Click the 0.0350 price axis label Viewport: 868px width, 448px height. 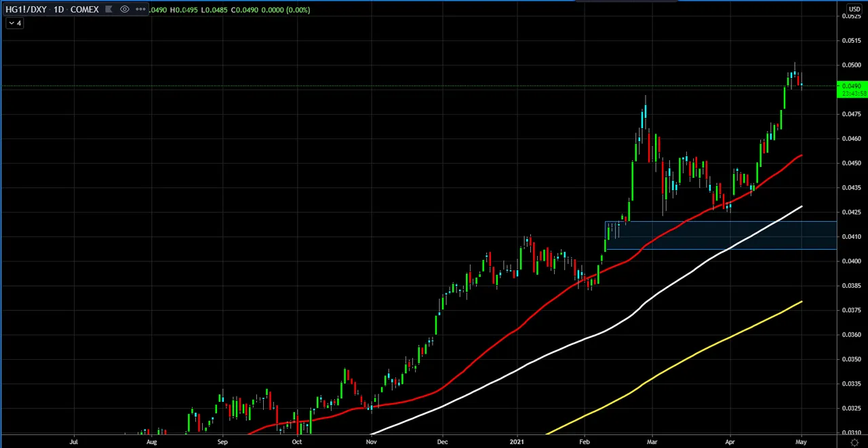(852, 359)
